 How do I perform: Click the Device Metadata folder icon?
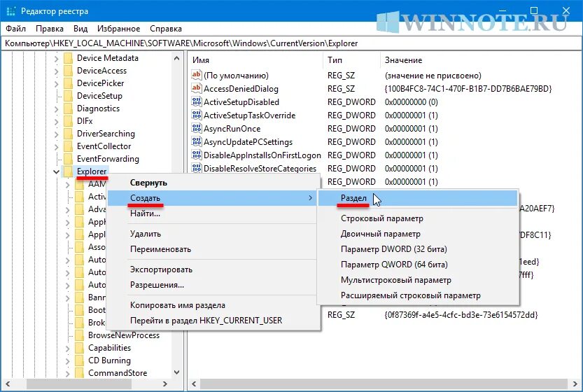tap(69, 58)
